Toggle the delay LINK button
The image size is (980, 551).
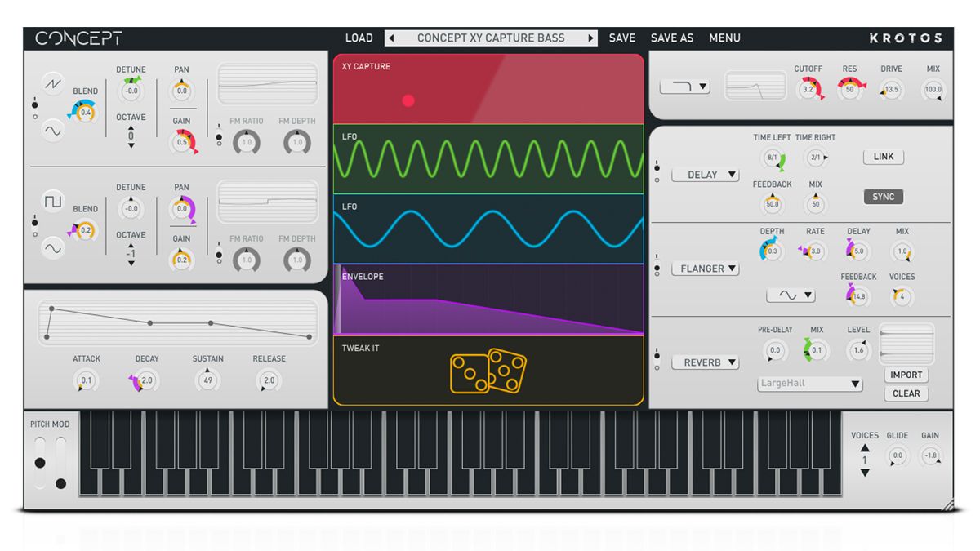click(x=884, y=157)
